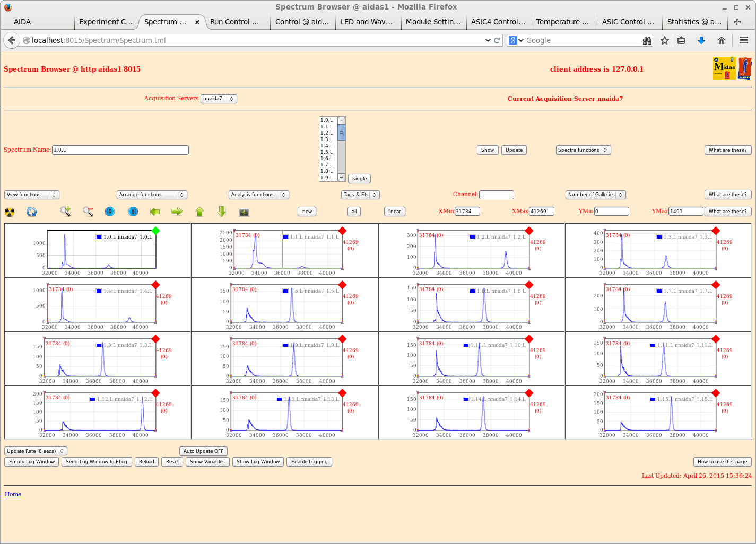Click the blue refresh arrows icon
The height and width of the screenshot is (544, 756).
[32, 212]
